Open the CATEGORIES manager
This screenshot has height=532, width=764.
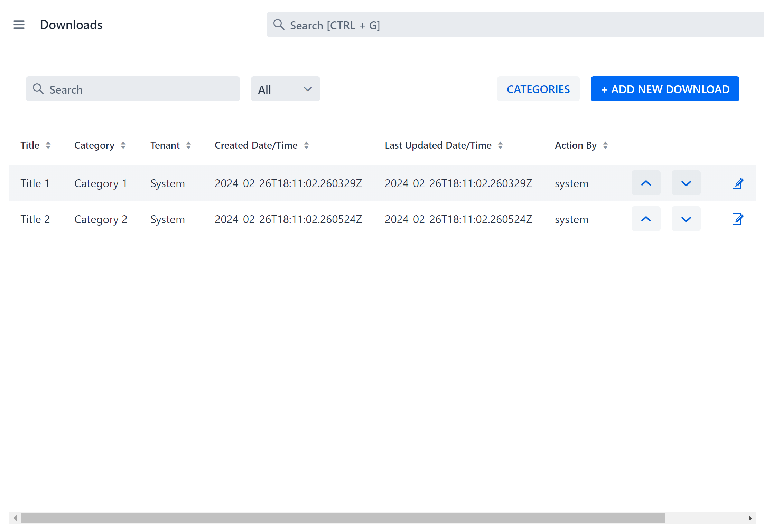(x=538, y=89)
